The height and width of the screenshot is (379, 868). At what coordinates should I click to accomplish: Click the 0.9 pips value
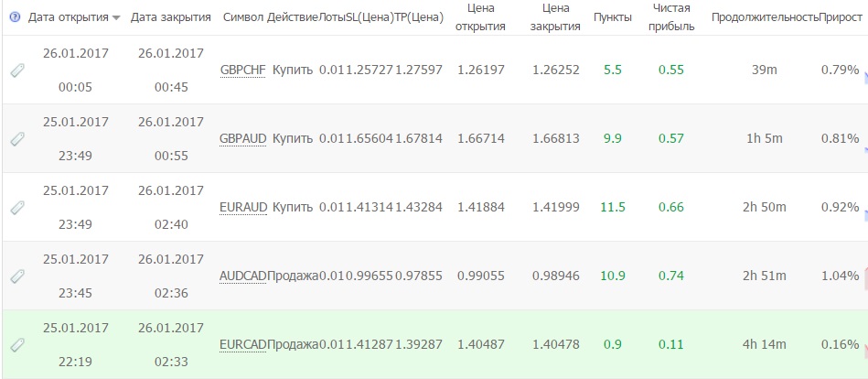(x=613, y=344)
